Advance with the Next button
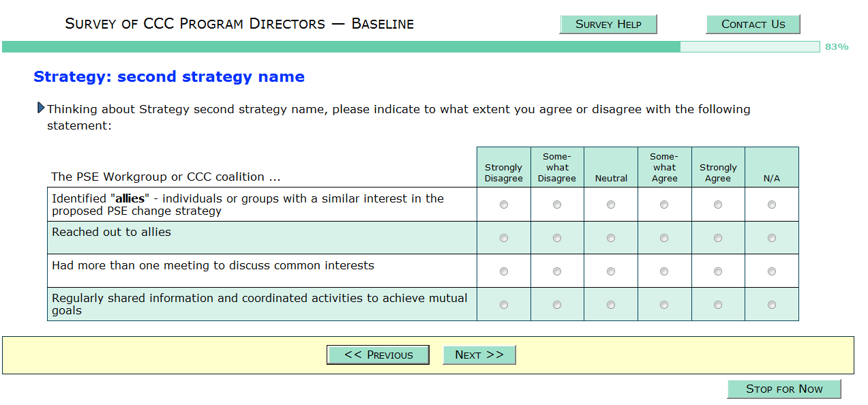This screenshot has width=868, height=405. pyautogui.click(x=479, y=355)
